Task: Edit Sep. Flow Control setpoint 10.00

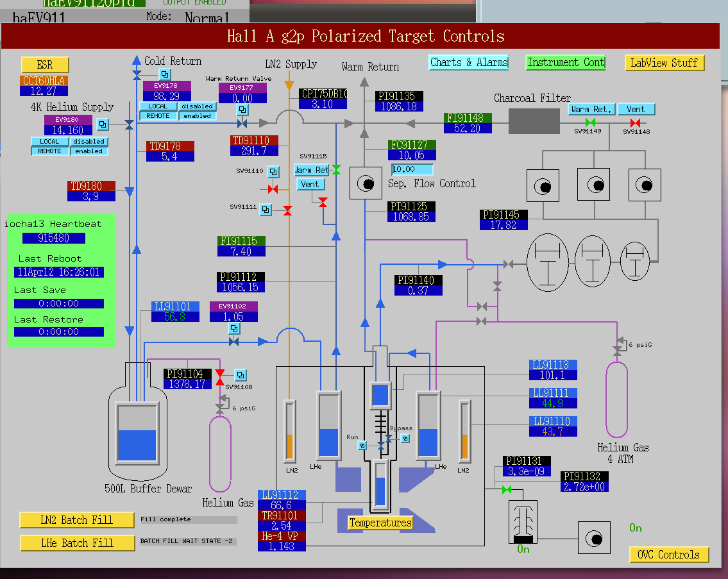Action: [412, 169]
